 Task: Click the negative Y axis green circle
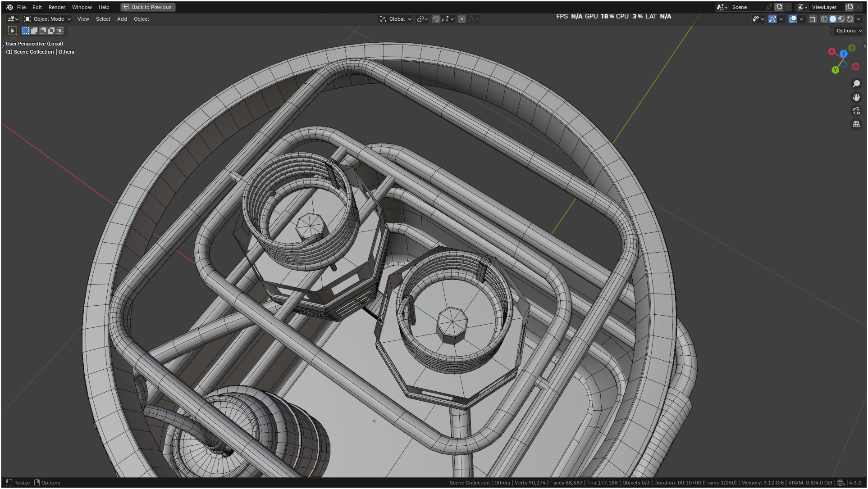coord(852,48)
